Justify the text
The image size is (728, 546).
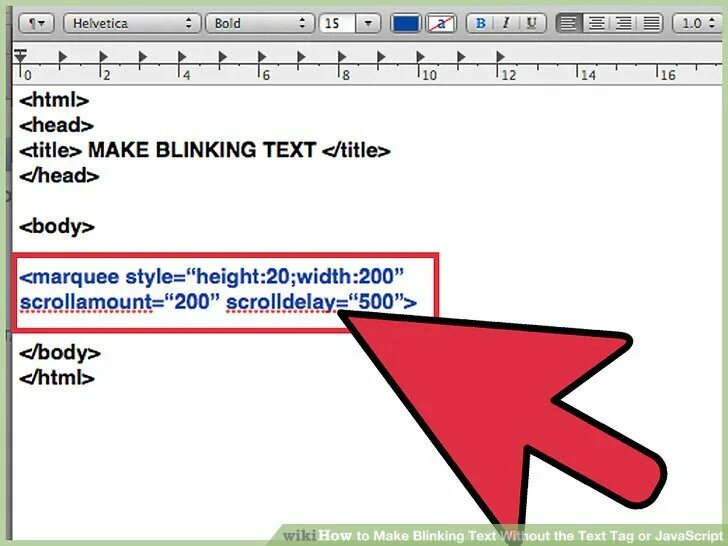click(x=651, y=23)
